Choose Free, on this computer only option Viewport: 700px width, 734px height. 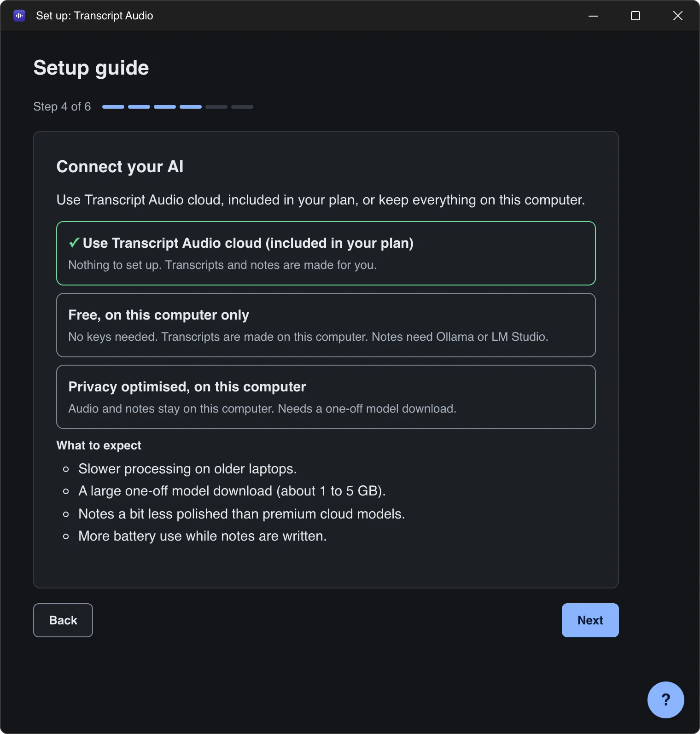[326, 325]
